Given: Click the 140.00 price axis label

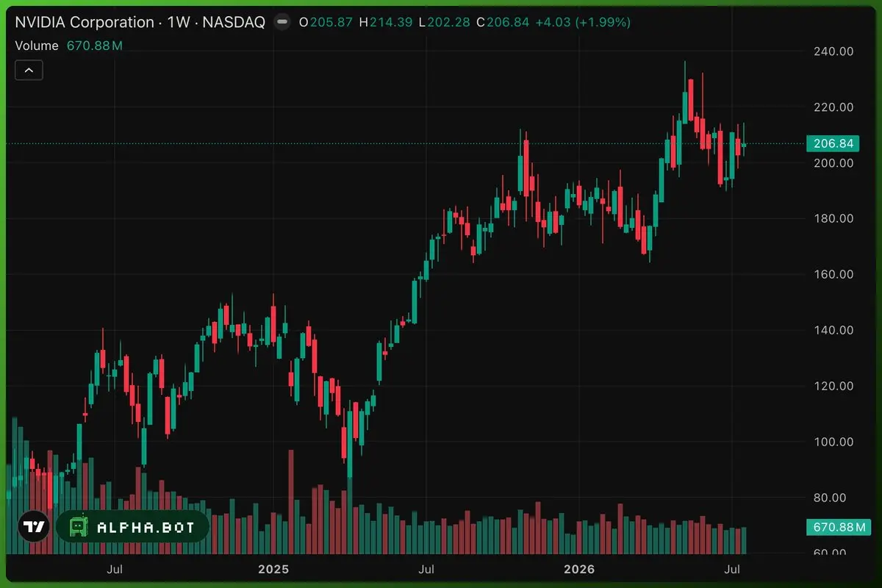Looking at the screenshot, I should (833, 330).
